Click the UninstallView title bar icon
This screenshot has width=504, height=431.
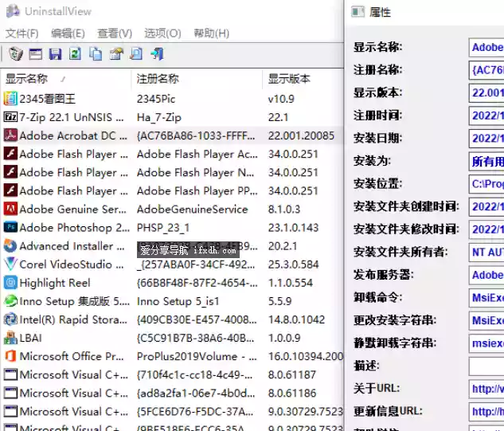(13, 11)
